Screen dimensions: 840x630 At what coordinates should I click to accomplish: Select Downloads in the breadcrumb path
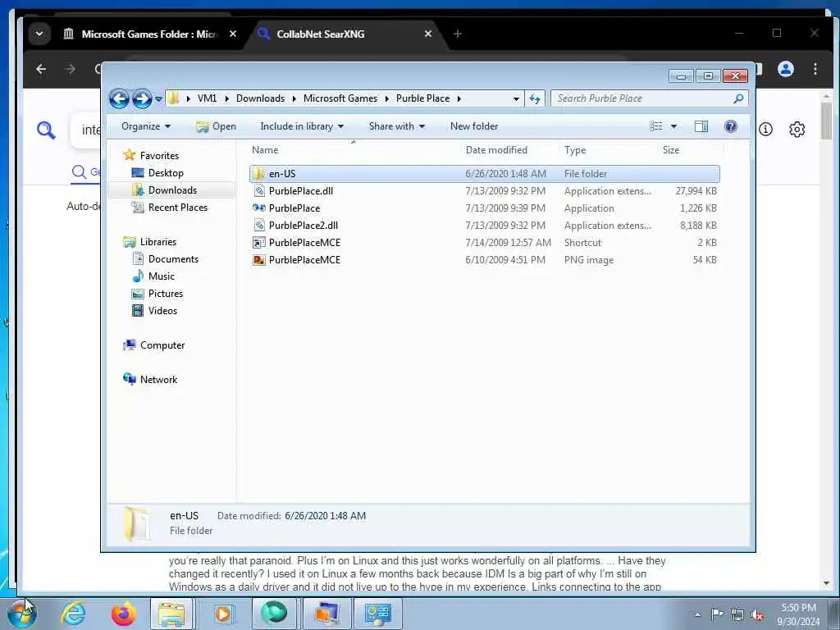coord(260,98)
